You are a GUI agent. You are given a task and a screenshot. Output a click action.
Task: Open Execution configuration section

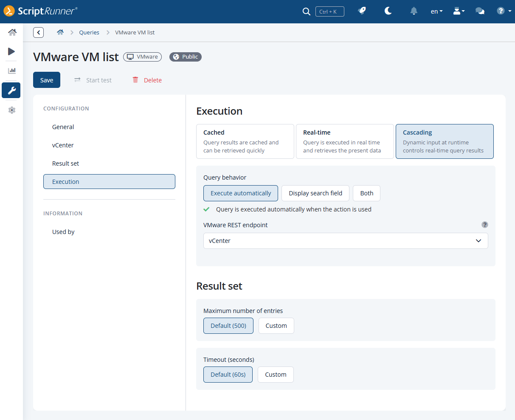(109, 182)
